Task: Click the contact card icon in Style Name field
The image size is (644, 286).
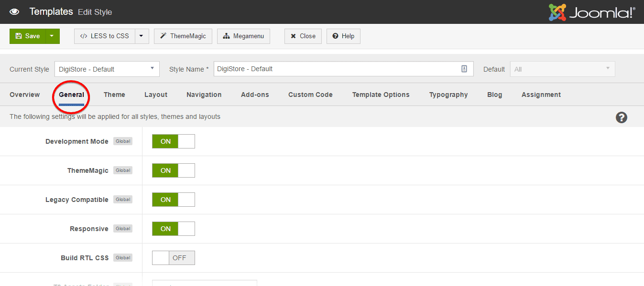Action: (464, 69)
